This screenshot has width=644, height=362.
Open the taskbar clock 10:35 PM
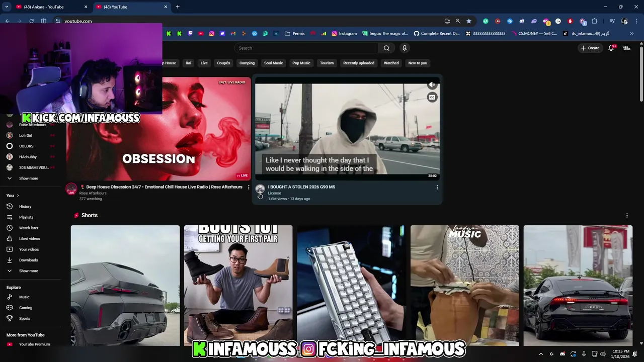click(x=621, y=354)
